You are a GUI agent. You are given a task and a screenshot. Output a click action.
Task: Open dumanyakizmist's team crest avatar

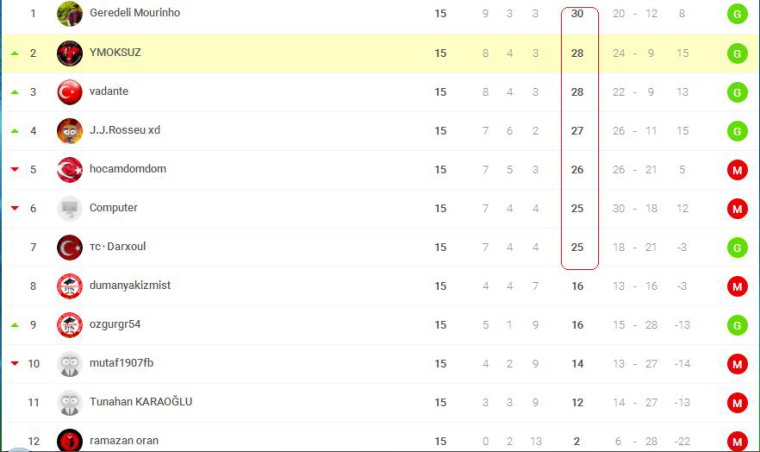[69, 286]
